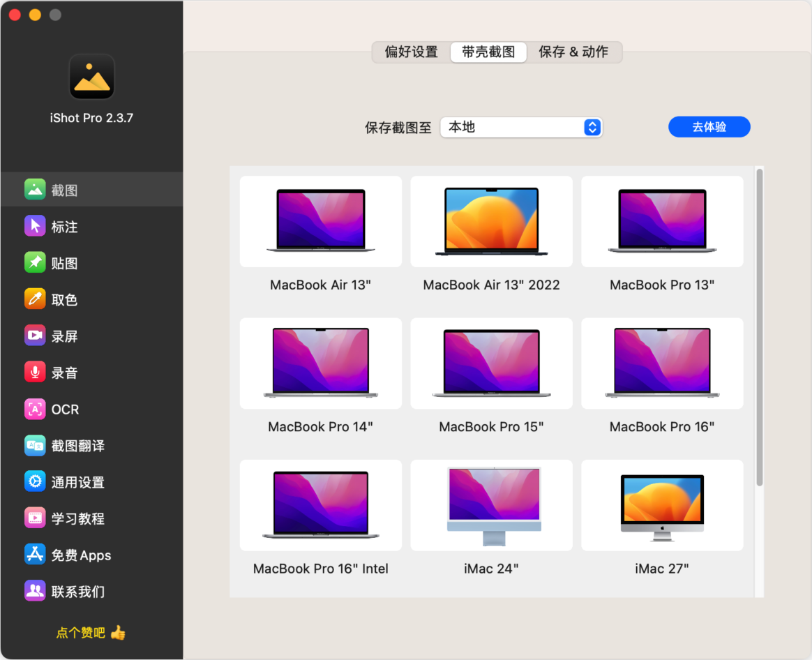812x660 pixels.
Task: Open the 通用设置 gear icon
Action: 35,482
